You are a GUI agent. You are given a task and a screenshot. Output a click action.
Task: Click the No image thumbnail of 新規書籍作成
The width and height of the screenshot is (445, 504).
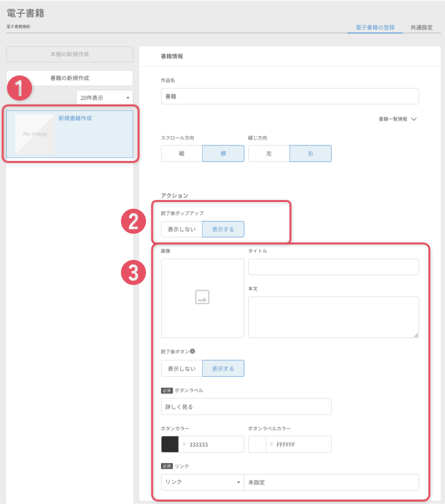tap(35, 134)
